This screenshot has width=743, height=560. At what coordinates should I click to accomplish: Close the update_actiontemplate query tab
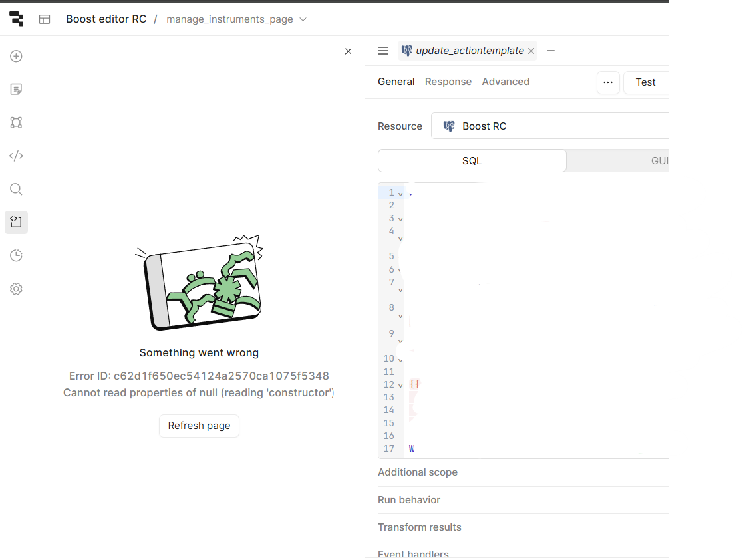(531, 51)
